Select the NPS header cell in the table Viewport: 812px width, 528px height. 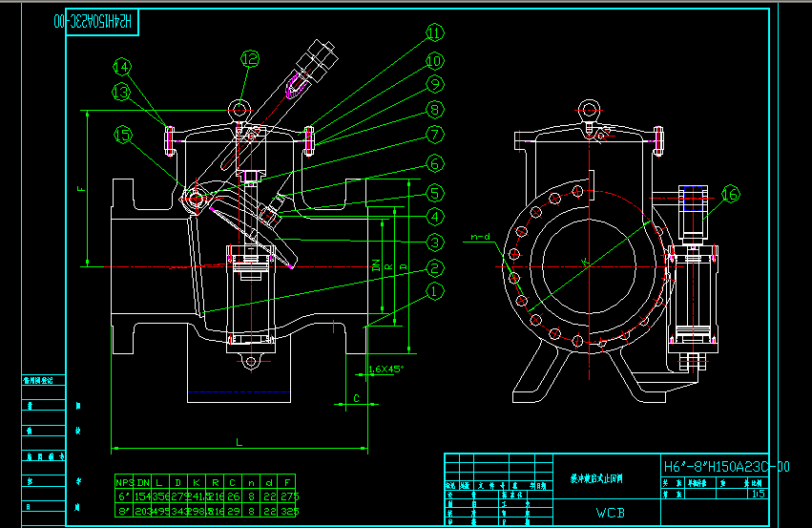pos(125,482)
